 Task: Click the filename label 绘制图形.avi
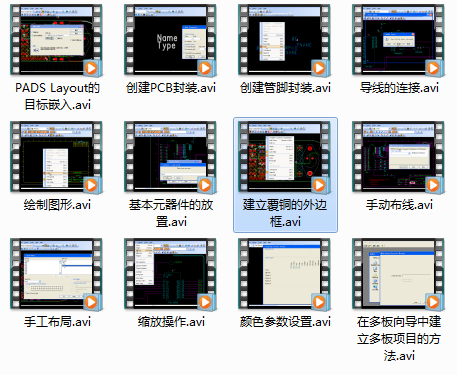[x=57, y=205]
